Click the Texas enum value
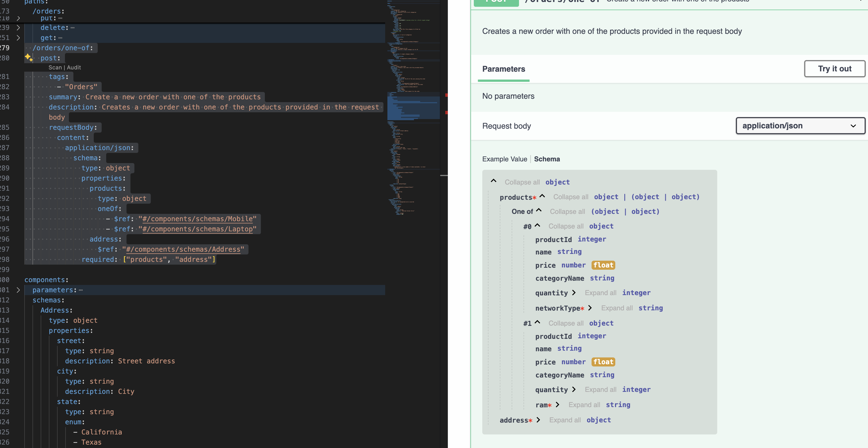Image resolution: width=868 pixels, height=448 pixels. (x=91, y=442)
